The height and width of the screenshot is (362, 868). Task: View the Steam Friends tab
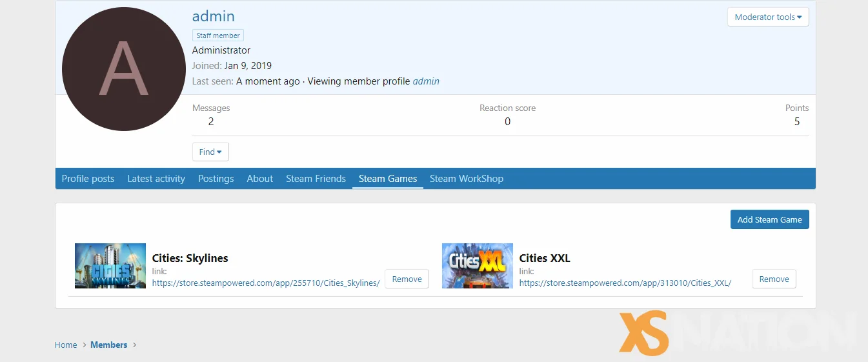(x=316, y=179)
